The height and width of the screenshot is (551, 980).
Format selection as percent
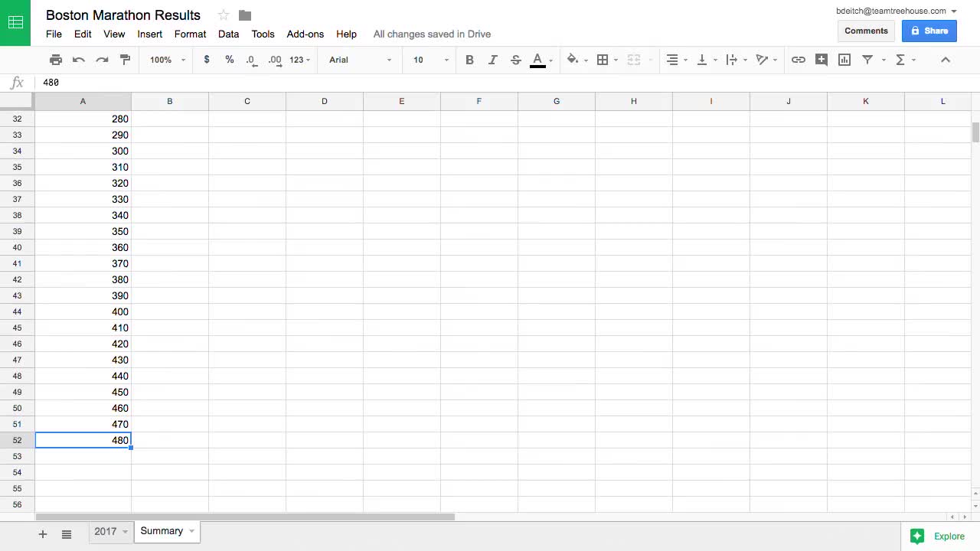pyautogui.click(x=229, y=60)
